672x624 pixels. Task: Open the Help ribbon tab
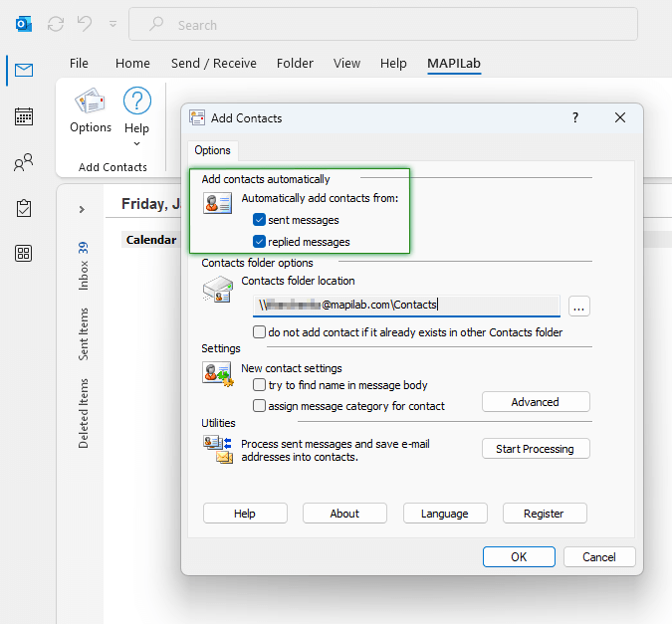click(393, 64)
